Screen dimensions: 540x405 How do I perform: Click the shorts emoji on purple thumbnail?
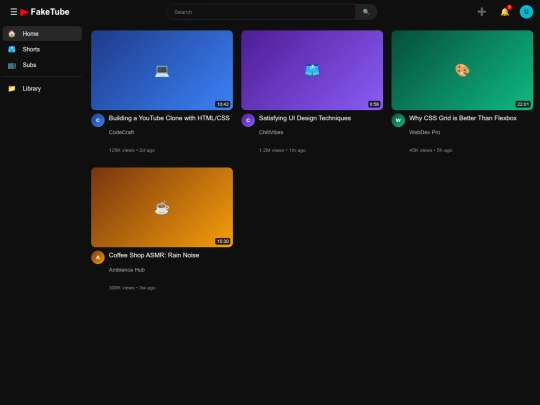click(312, 71)
